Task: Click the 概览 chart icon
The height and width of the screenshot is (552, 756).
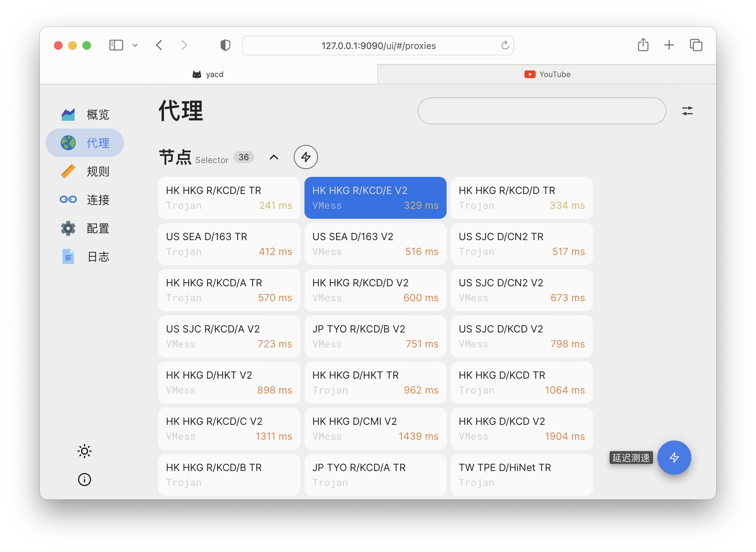Action: click(x=68, y=114)
